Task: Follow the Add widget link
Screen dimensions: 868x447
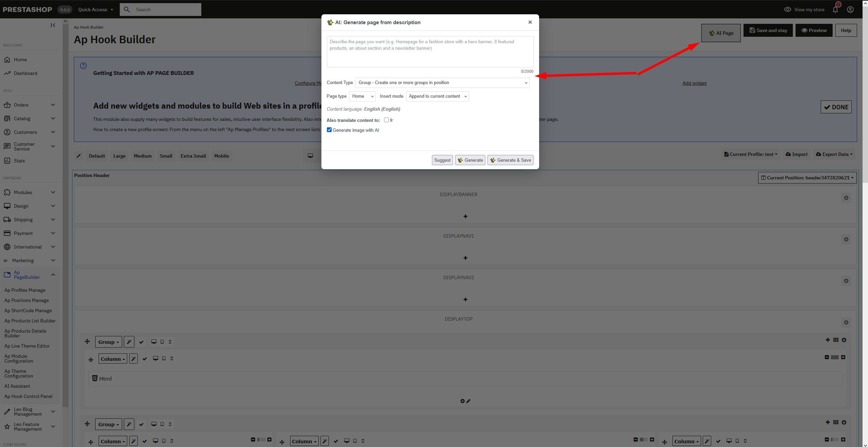Action: pyautogui.click(x=695, y=83)
